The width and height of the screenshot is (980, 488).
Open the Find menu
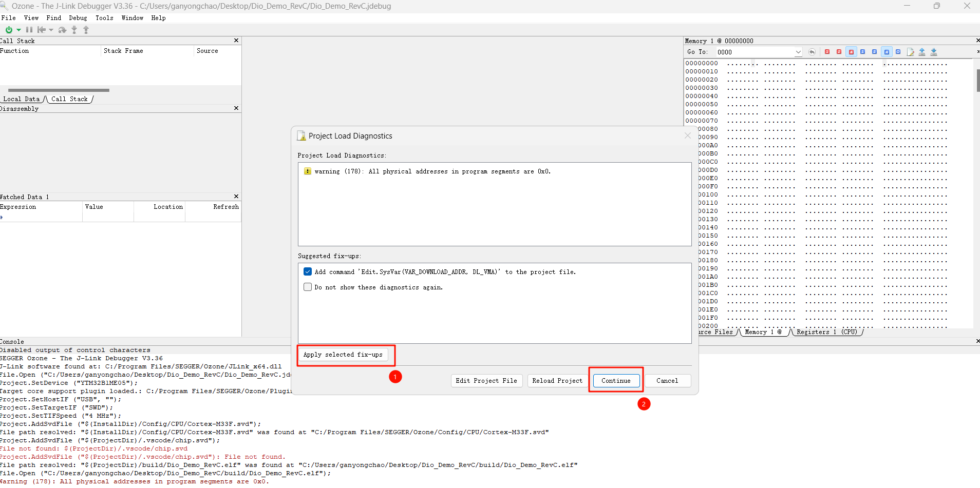click(x=54, y=18)
